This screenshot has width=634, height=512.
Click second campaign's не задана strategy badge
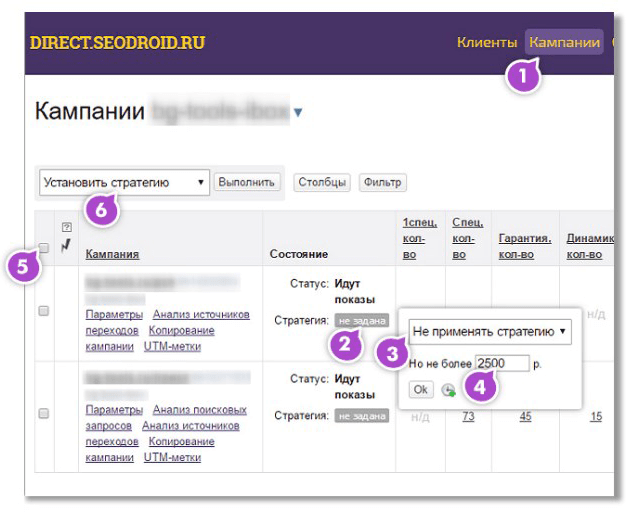pyautogui.click(x=362, y=416)
